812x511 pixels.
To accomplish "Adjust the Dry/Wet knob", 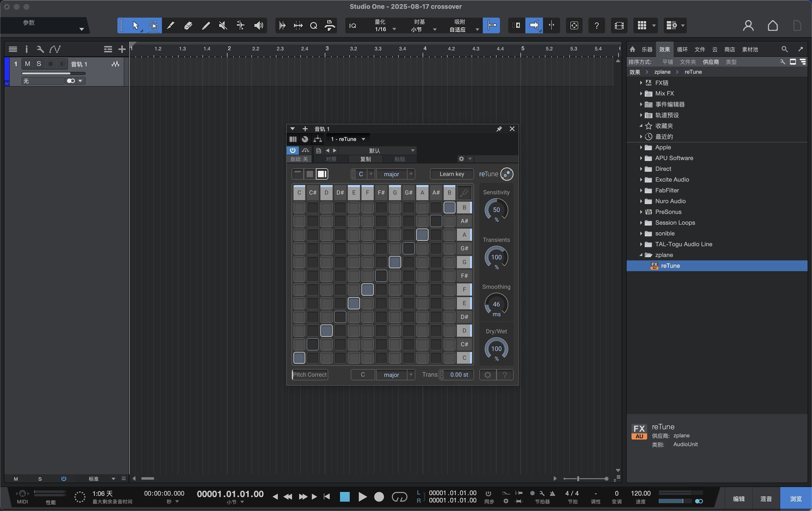I will pos(497,349).
